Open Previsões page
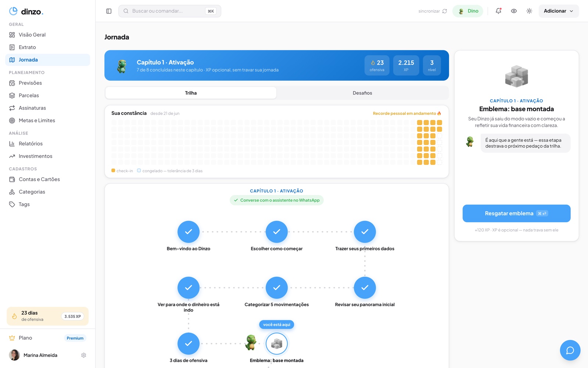This screenshot has height=368, width=588. click(47, 83)
